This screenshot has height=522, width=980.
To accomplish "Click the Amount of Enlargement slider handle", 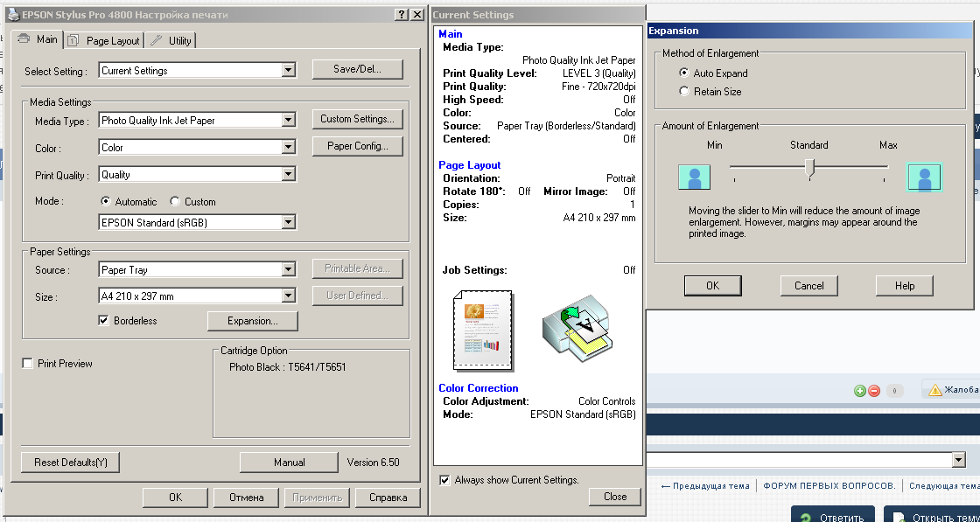I will pyautogui.click(x=809, y=169).
